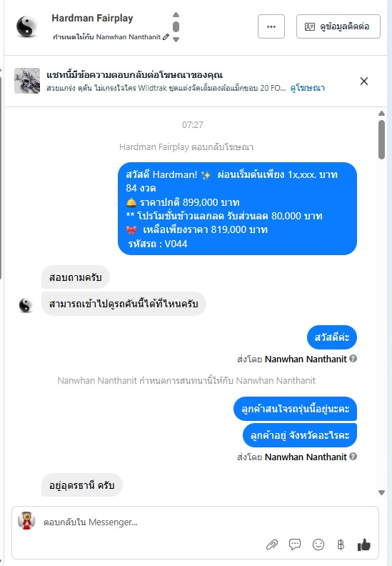Image resolution: width=392 pixels, height=566 pixels.
Task: Click the Hardman Fairplay yin-yang profile picture
Action: pos(26,26)
